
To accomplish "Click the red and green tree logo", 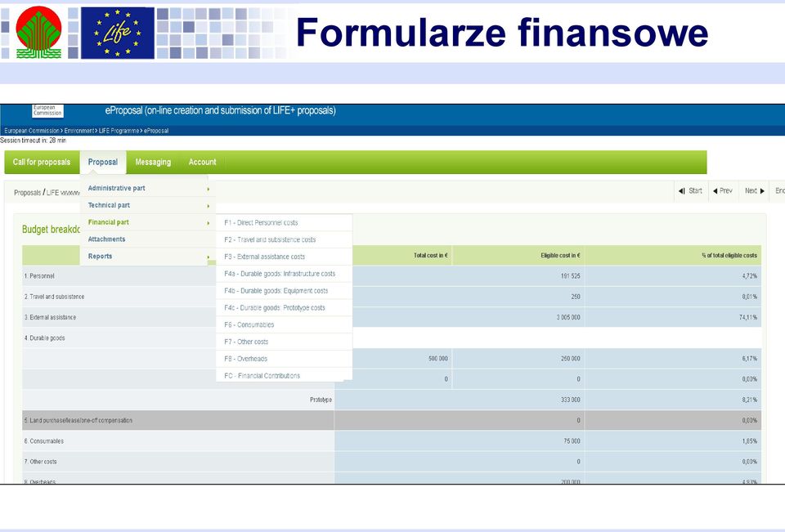I will click(x=38, y=33).
